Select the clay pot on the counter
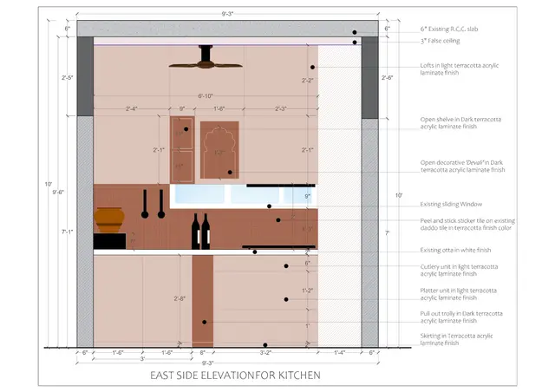Screen dimensions: 555x392 pyautogui.click(x=109, y=220)
